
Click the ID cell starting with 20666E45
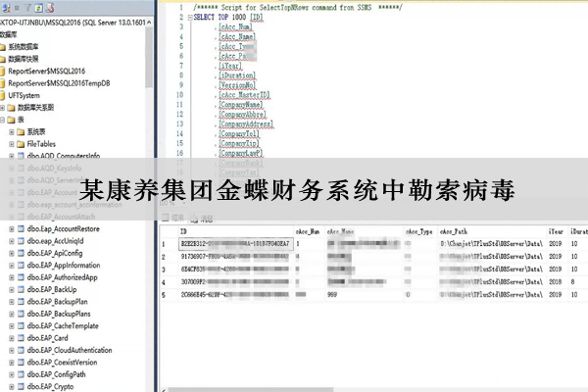tap(235, 295)
